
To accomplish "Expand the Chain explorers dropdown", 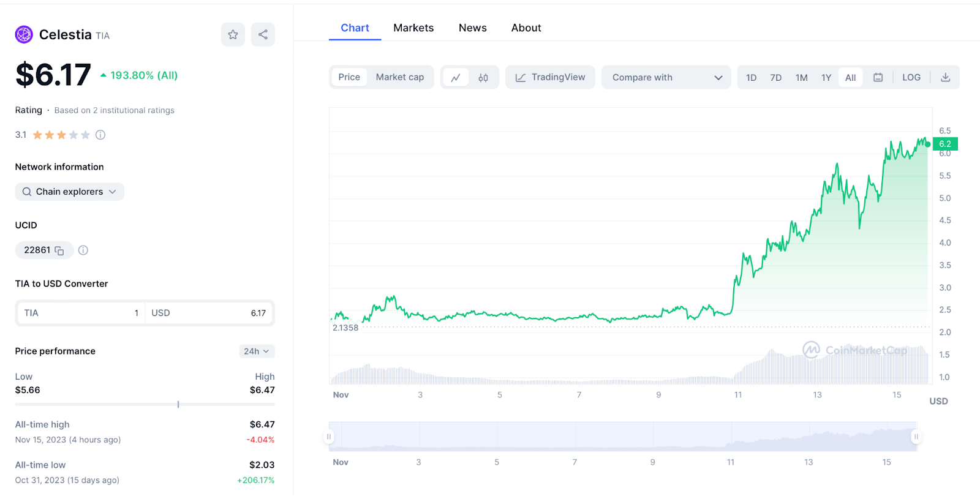I will click(x=70, y=192).
